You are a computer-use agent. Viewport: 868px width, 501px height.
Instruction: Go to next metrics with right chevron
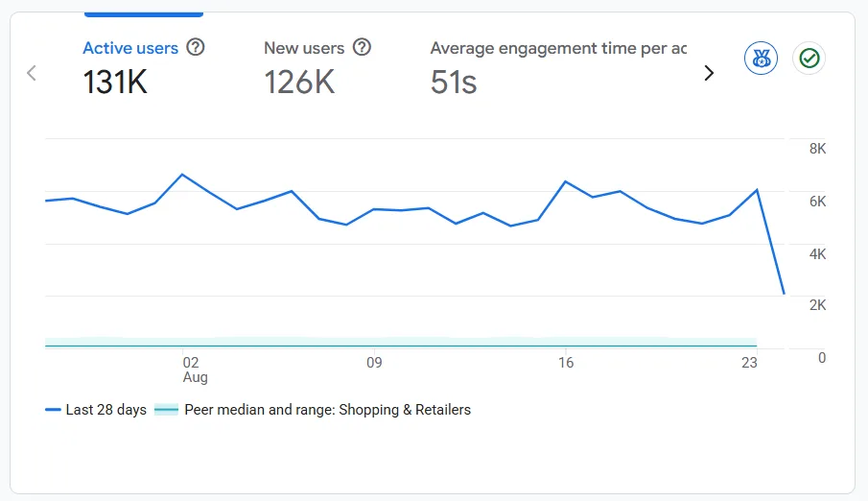(709, 73)
